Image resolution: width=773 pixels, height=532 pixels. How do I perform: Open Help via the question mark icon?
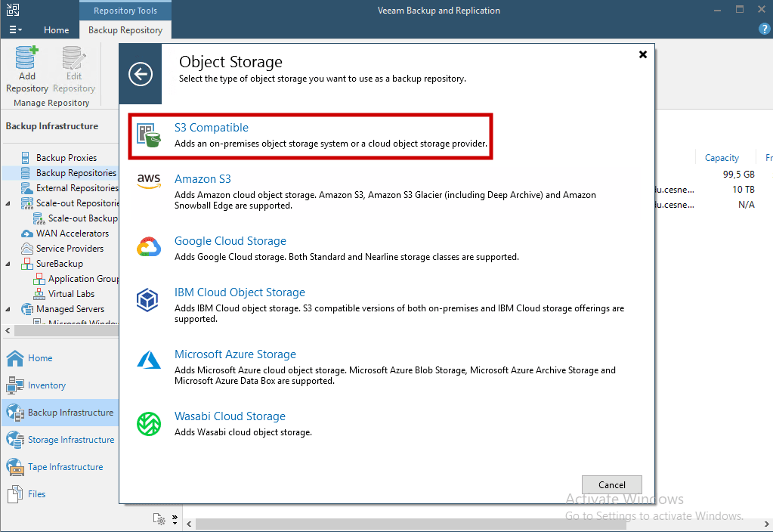(764, 28)
